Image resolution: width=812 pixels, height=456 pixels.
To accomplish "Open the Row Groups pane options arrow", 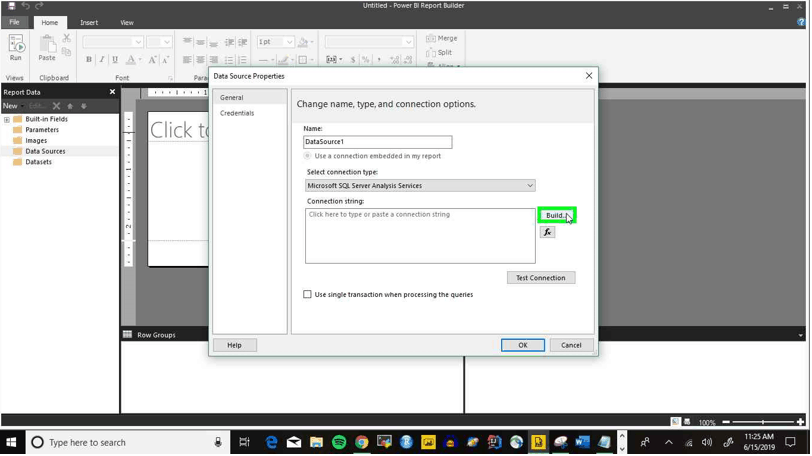I will pos(801,335).
